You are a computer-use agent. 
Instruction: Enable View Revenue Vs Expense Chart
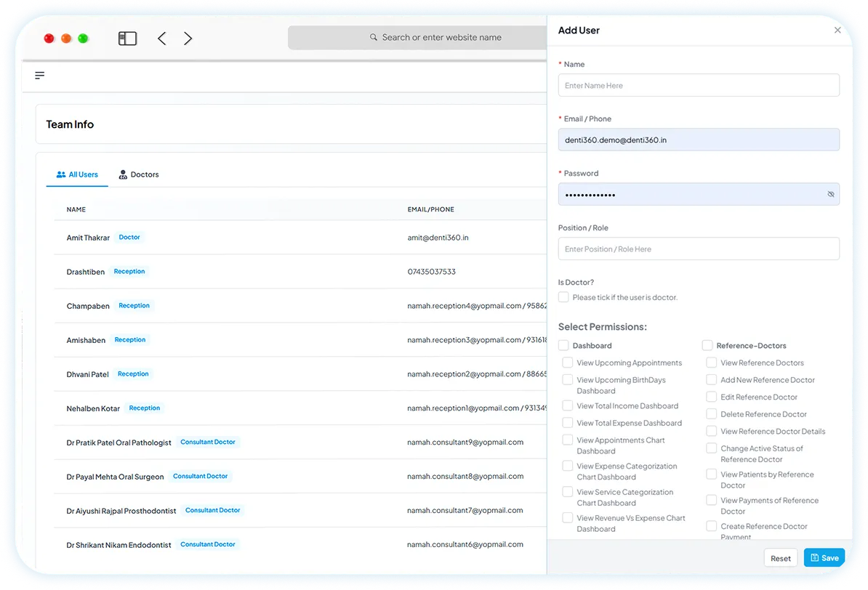click(x=568, y=518)
